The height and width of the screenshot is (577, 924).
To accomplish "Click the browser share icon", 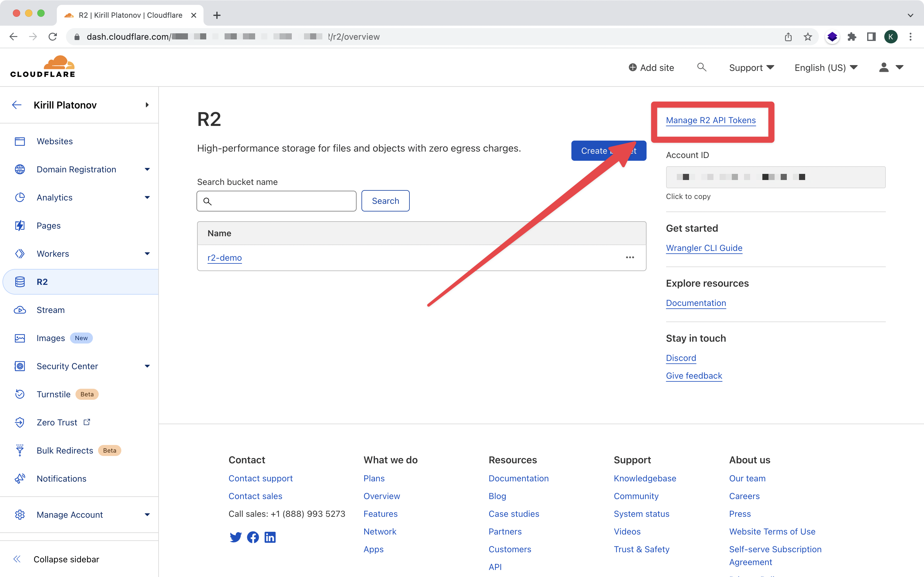I will (788, 37).
